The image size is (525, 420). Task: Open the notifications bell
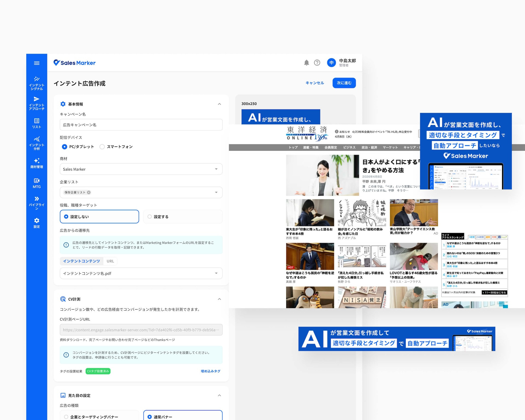307,63
